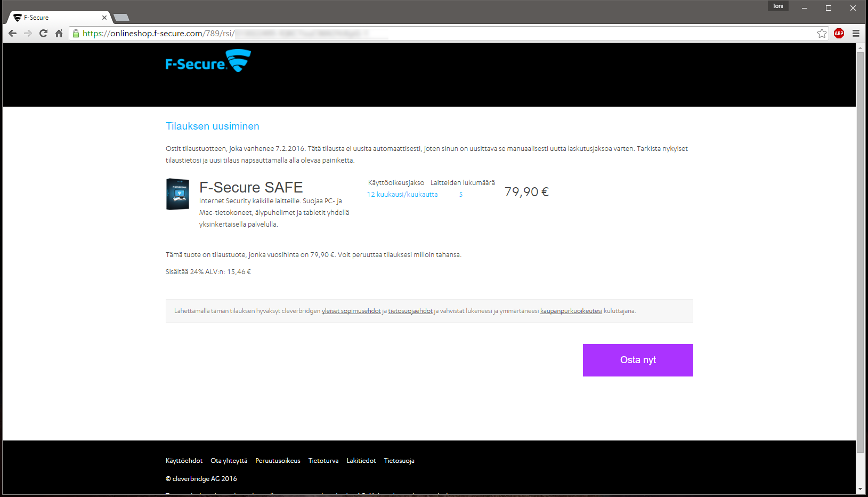This screenshot has height=497, width=868.
Task: Click the page scrollbar up arrow
Action: point(860,47)
